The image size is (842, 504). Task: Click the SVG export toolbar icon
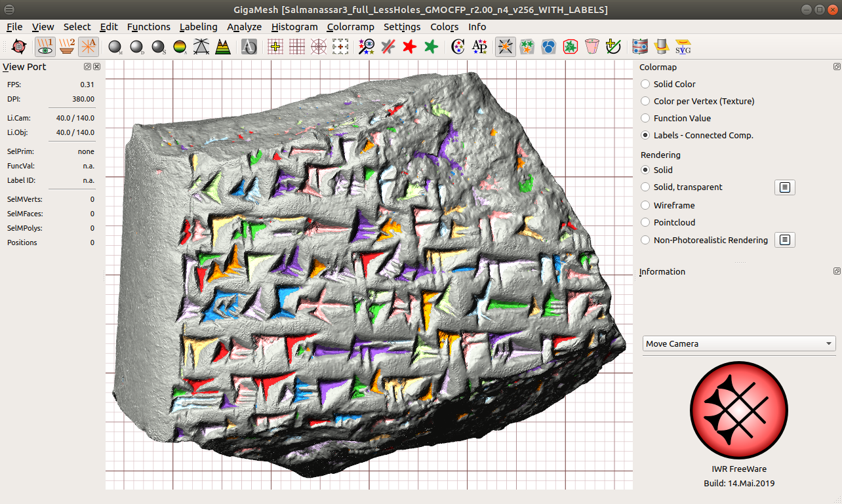tap(683, 47)
